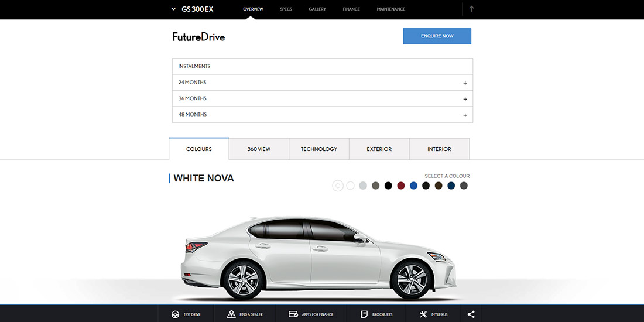Choose the light silver colour swatch
Image resolution: width=644 pixels, height=322 pixels.
363,186
